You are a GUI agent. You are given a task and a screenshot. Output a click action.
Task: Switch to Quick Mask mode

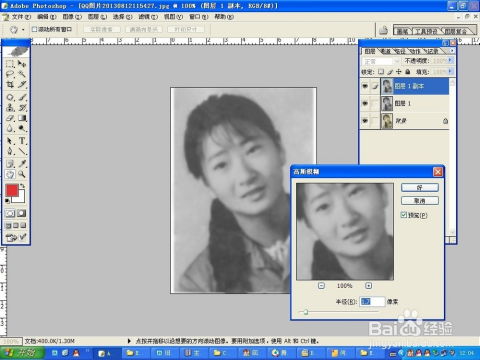[x=22, y=213]
